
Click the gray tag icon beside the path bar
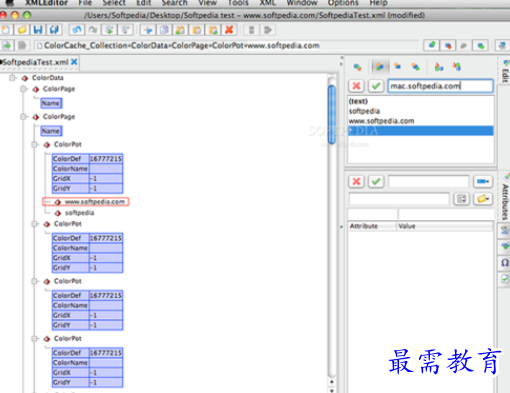(x=22, y=45)
